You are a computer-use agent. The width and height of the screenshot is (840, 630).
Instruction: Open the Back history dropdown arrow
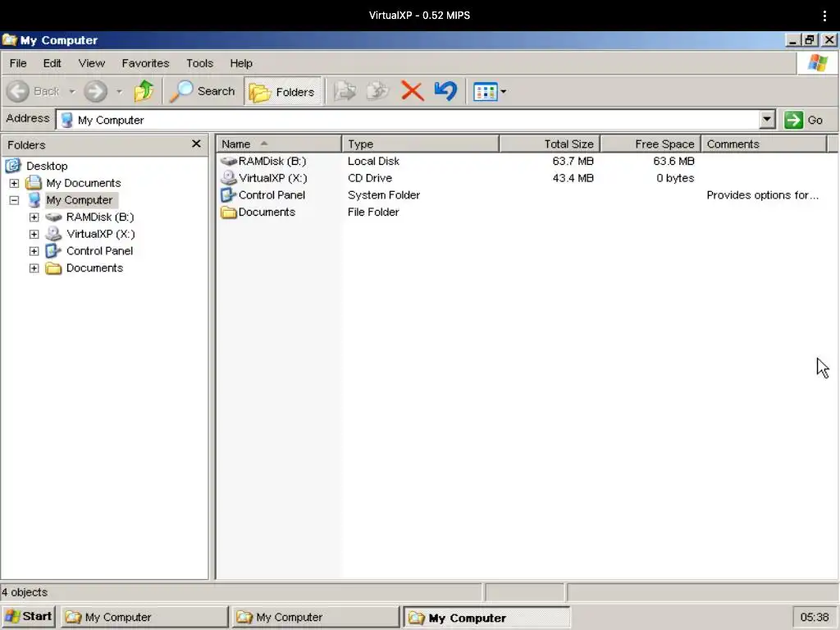[72, 92]
